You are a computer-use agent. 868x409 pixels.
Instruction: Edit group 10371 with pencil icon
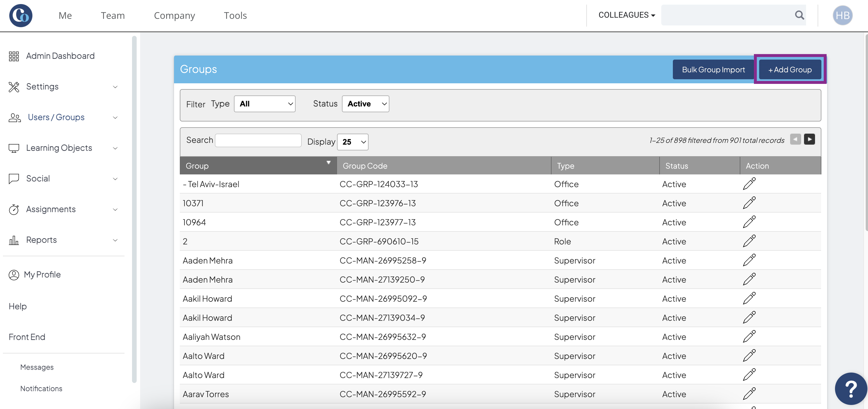(749, 203)
